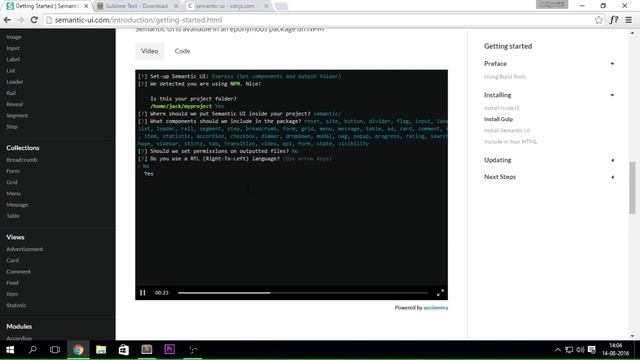Open Statistic under Views
This screenshot has height=360, width=640.
coord(16,305)
